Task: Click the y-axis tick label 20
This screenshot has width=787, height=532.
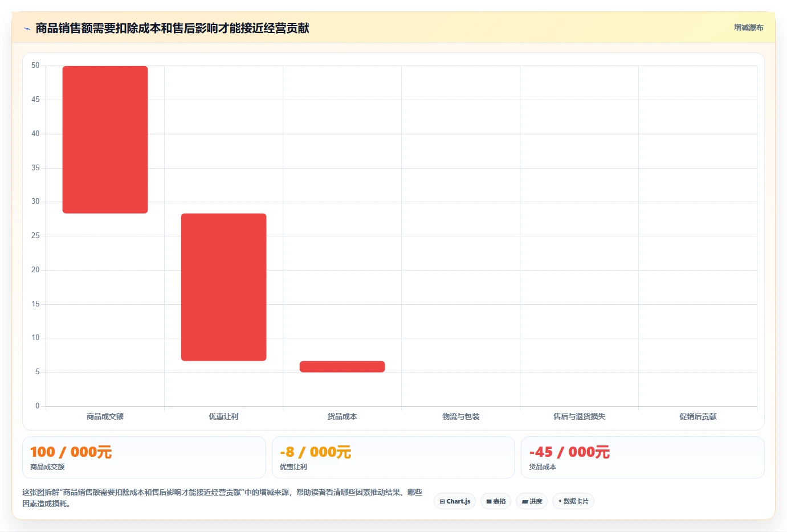Action: pos(35,270)
